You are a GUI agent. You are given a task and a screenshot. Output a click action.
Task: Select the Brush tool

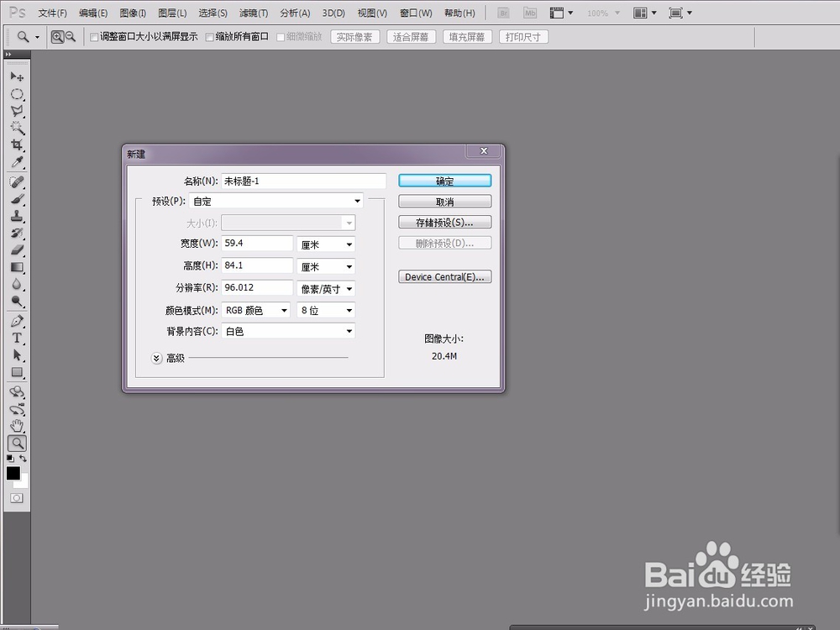[17, 199]
